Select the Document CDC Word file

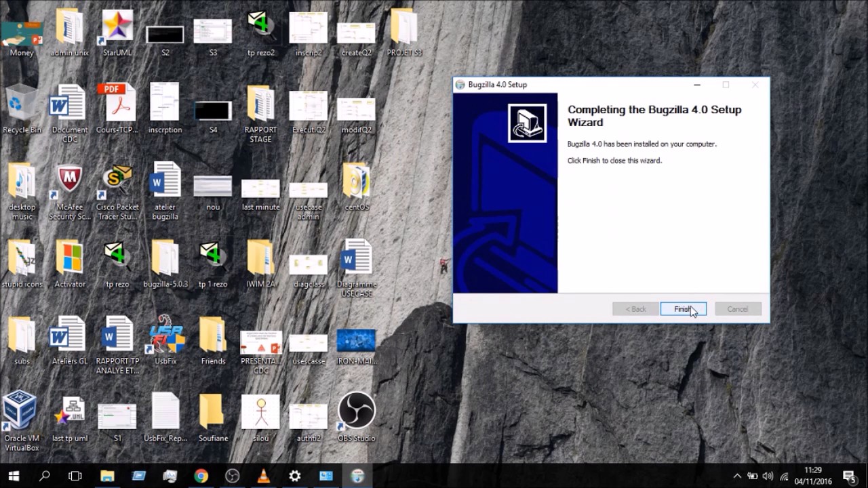(x=70, y=114)
